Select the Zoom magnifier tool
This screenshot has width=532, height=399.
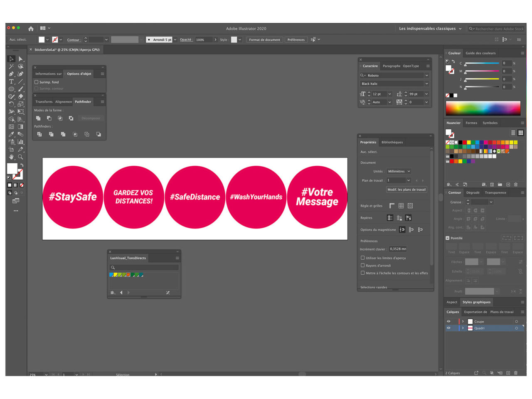click(x=20, y=157)
